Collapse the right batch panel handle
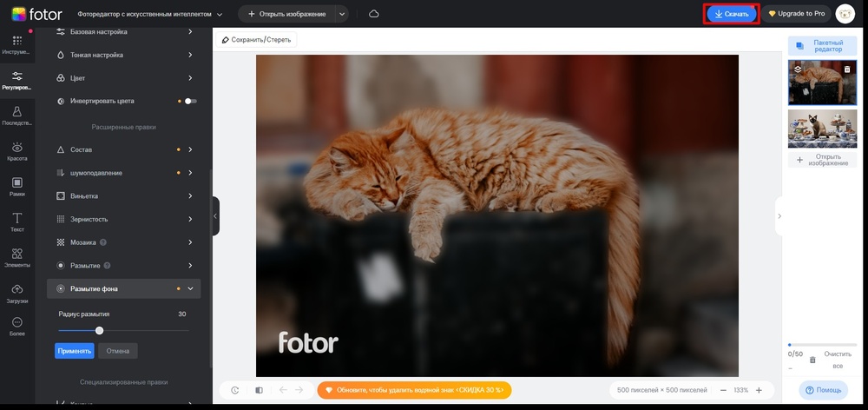This screenshot has width=868, height=410. point(779,216)
